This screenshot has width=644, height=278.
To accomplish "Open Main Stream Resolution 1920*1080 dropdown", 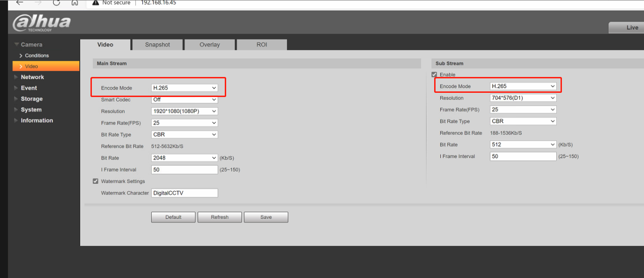I will coord(185,111).
